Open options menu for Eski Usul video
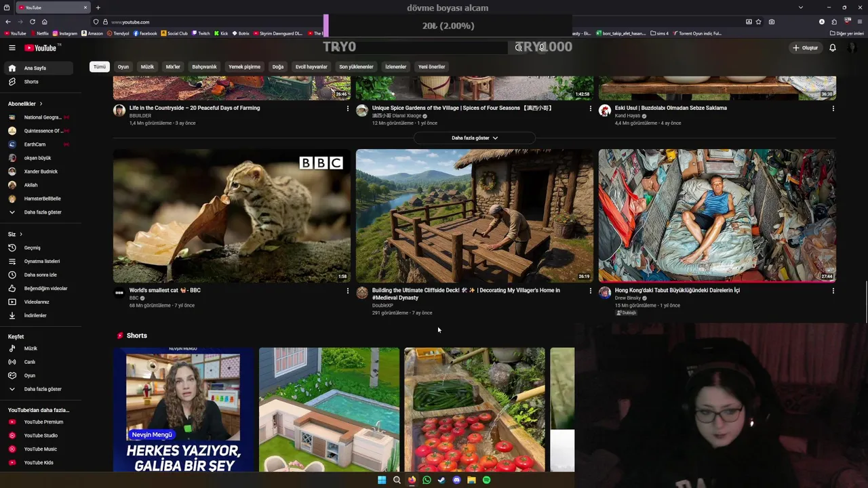This screenshot has height=488, width=868. [x=833, y=108]
